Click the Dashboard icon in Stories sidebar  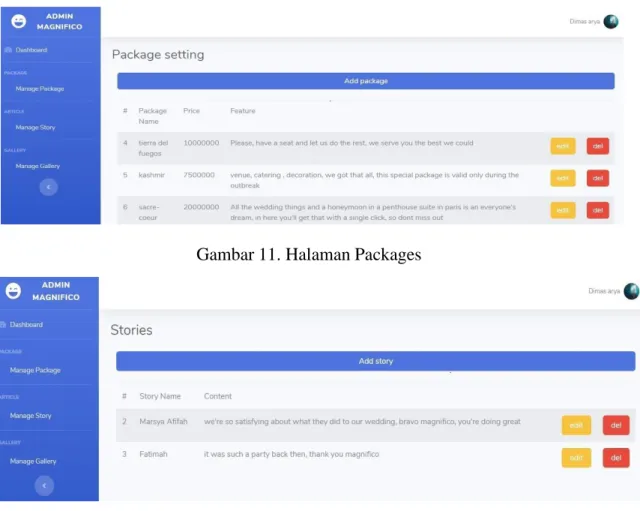(3, 324)
